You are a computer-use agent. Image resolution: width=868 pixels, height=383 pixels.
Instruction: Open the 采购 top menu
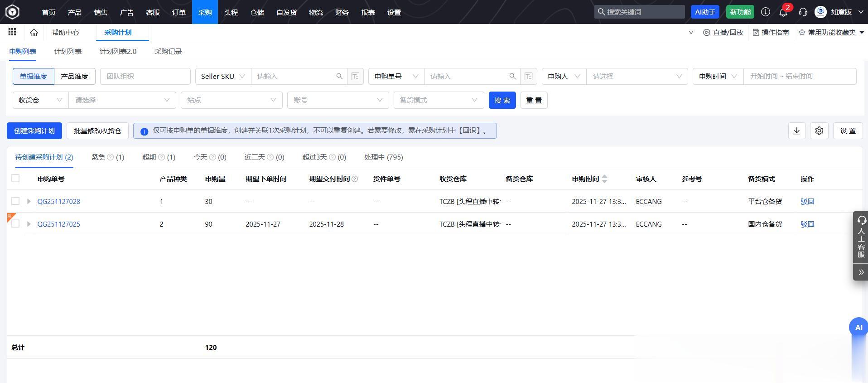[x=205, y=12]
